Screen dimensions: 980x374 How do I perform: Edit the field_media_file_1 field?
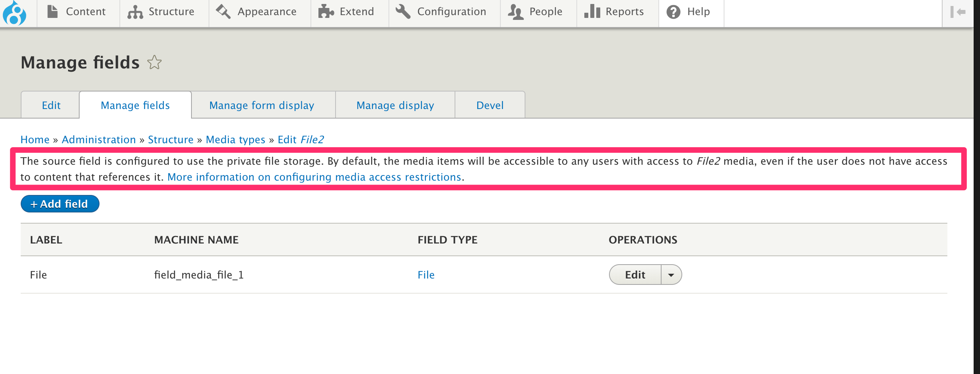pos(635,275)
